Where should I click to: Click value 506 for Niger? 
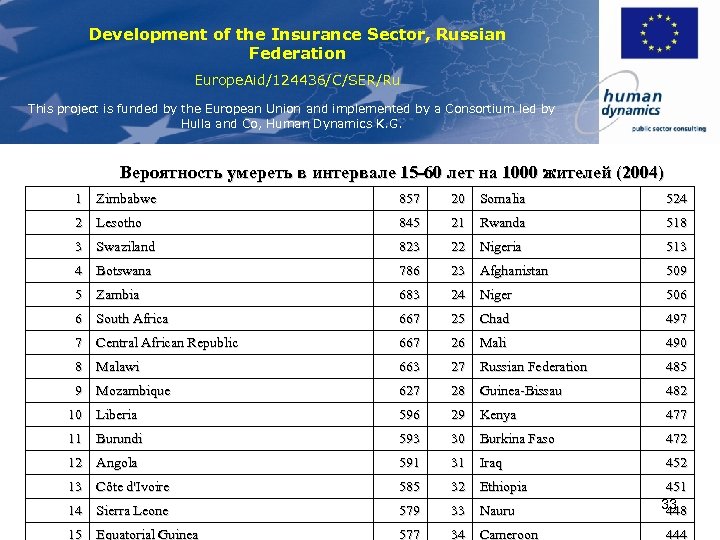point(676,294)
